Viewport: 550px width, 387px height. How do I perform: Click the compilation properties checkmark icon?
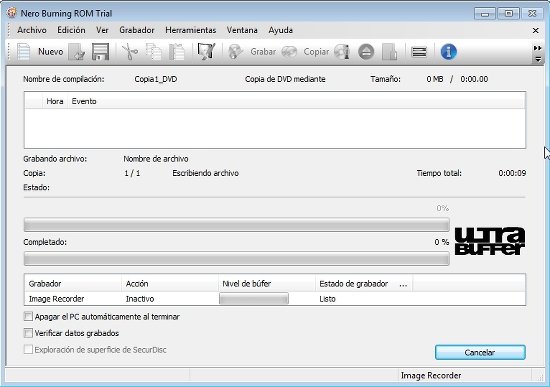[x=206, y=52]
